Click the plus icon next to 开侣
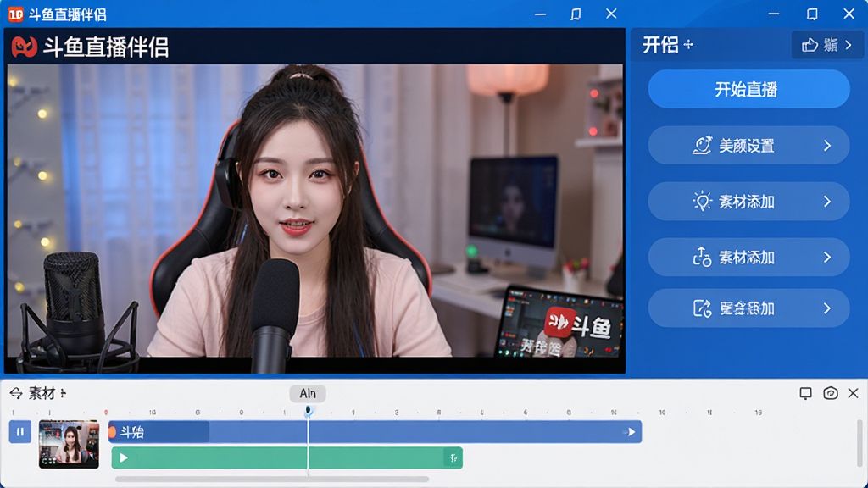The width and height of the screenshot is (868, 488). coord(688,45)
